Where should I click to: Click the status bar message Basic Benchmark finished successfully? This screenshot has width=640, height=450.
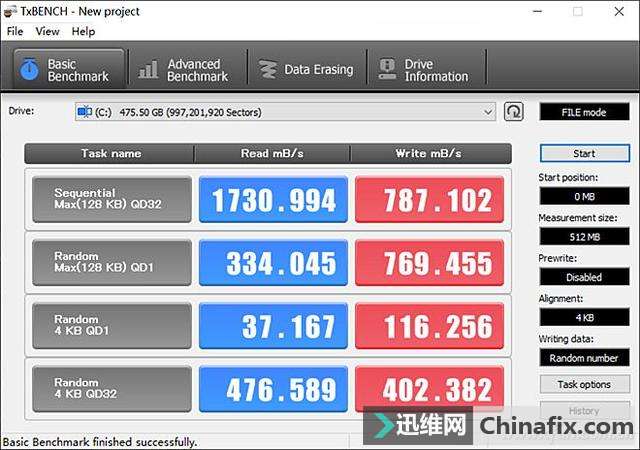coord(100,442)
